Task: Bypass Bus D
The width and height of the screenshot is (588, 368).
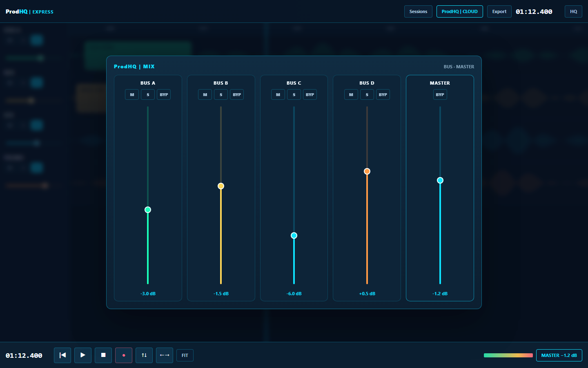Action: click(x=383, y=94)
